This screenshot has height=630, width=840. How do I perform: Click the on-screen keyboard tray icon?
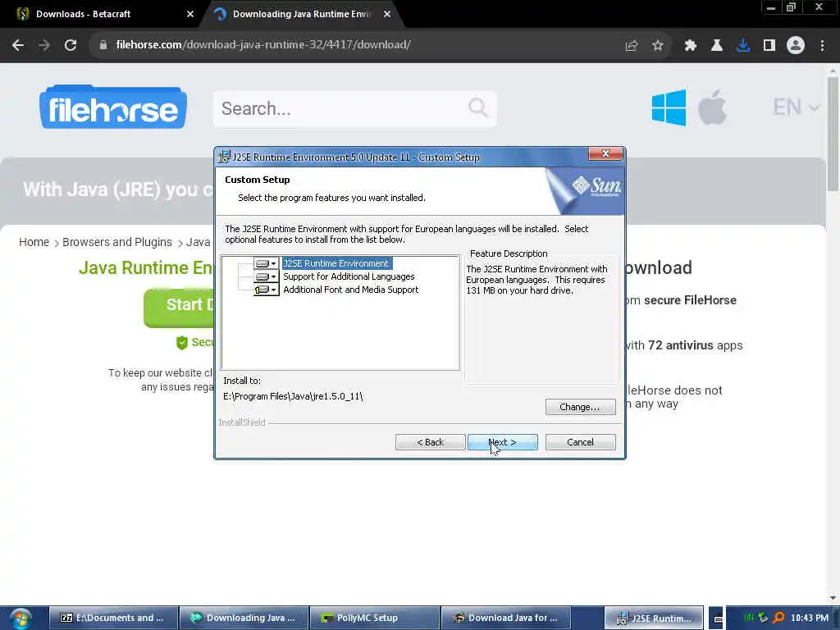[718, 619]
